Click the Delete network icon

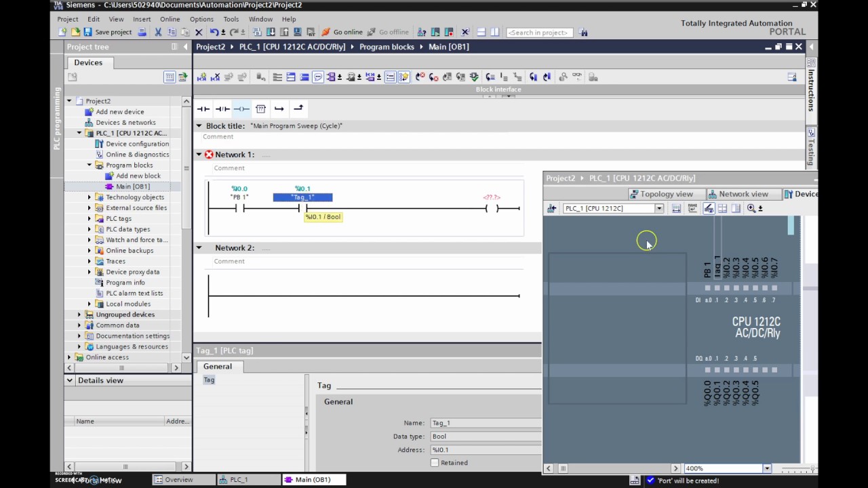coord(215,77)
